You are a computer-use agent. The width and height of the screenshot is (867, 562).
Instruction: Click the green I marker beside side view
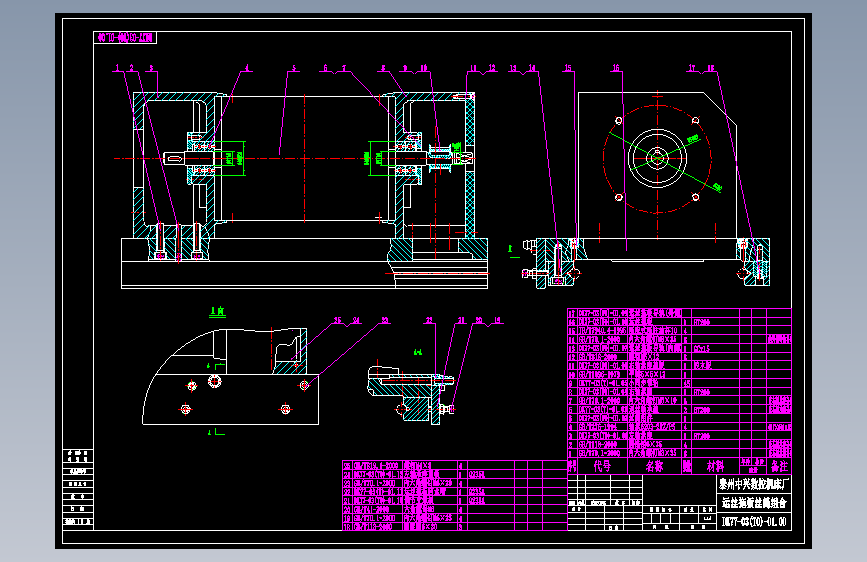[x=510, y=249]
